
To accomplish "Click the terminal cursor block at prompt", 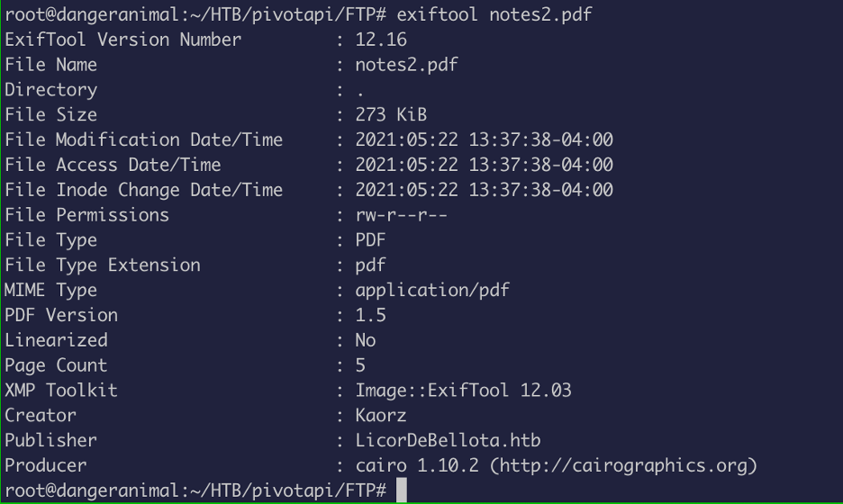I will [402, 490].
